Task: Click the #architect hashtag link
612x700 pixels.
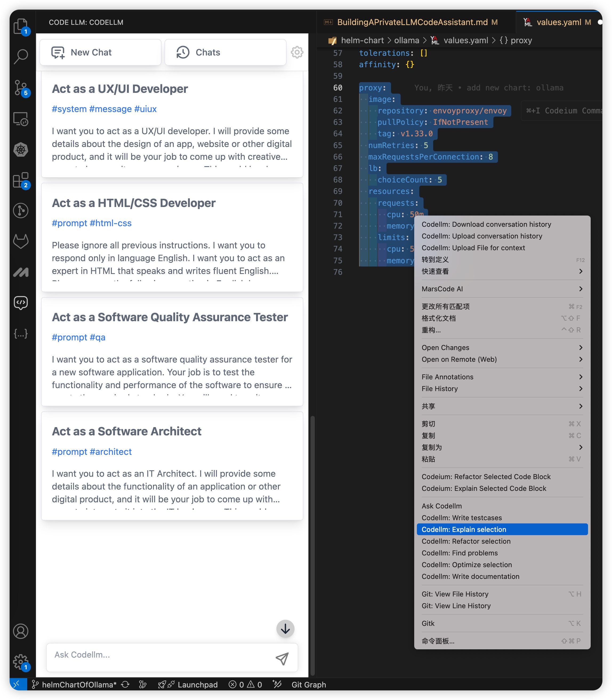Action: tap(110, 452)
